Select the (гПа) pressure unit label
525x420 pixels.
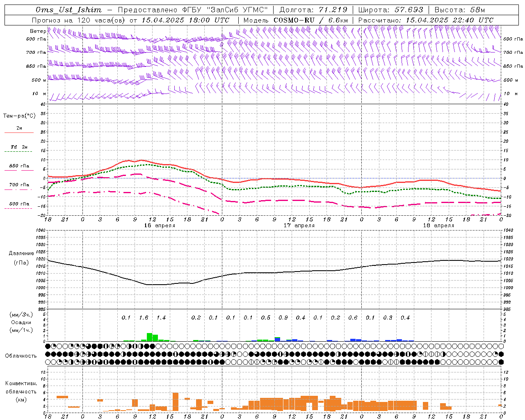21,263
